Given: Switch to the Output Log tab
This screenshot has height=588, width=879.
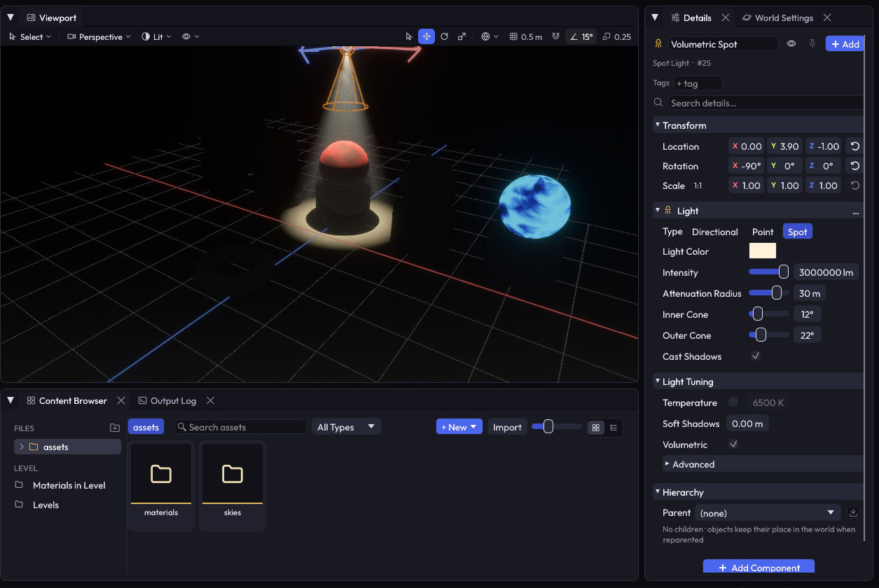Looking at the screenshot, I should 167,400.
